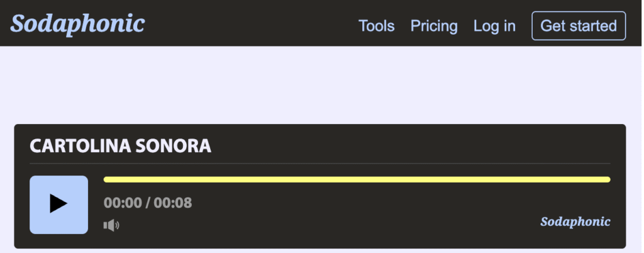This screenshot has width=644, height=253.
Task: Jump to the midpoint of the yellow progress bar
Action: point(357,179)
